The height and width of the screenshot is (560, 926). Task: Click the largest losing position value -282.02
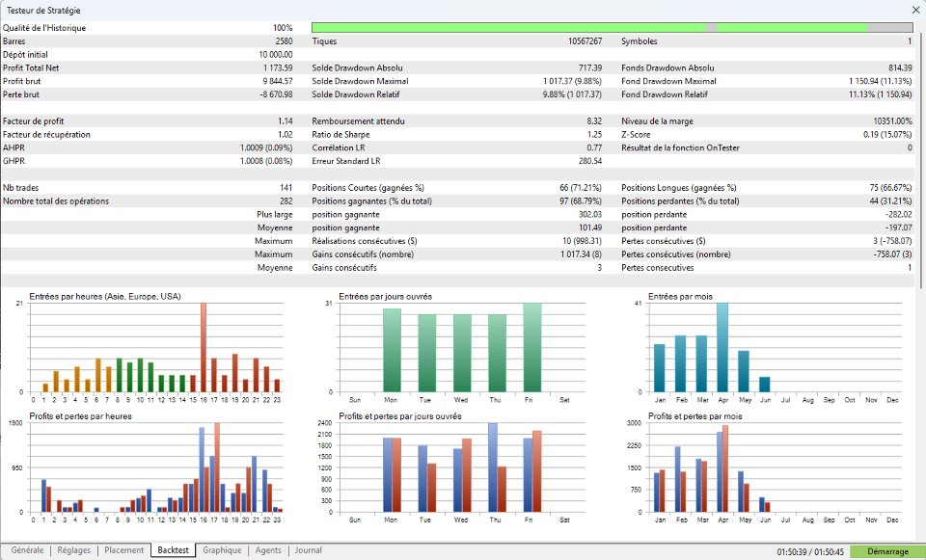(x=899, y=214)
